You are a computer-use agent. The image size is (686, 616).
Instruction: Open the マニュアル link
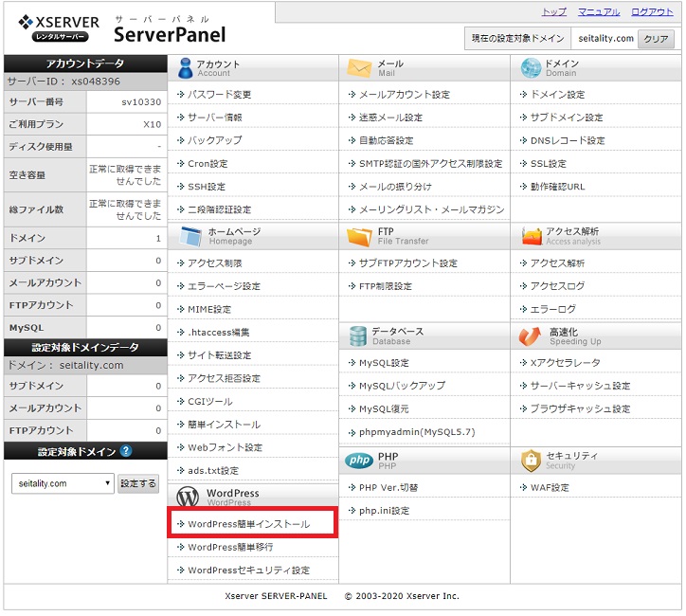click(599, 11)
